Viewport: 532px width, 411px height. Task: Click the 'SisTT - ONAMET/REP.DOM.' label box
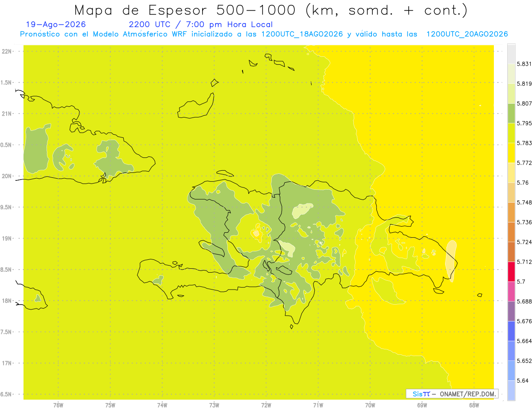pos(452,394)
